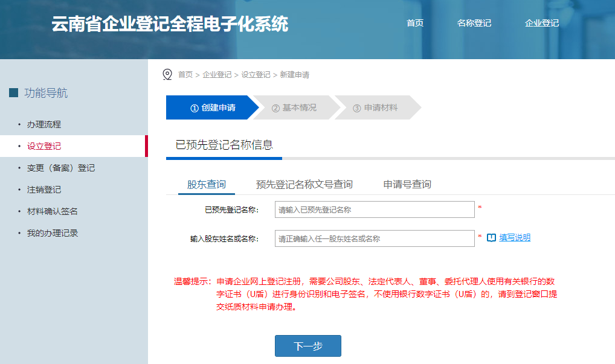Screen dimensions: 615x364
Task: Select 注销登记 in the sidebar menu
Action: tap(45, 189)
